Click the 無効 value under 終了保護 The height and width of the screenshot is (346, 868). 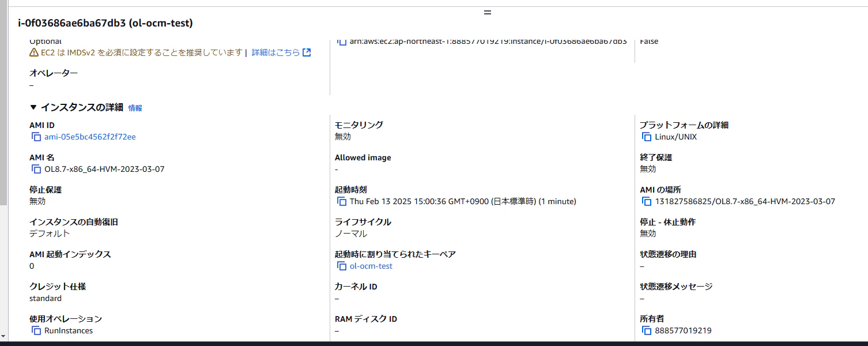(648, 170)
